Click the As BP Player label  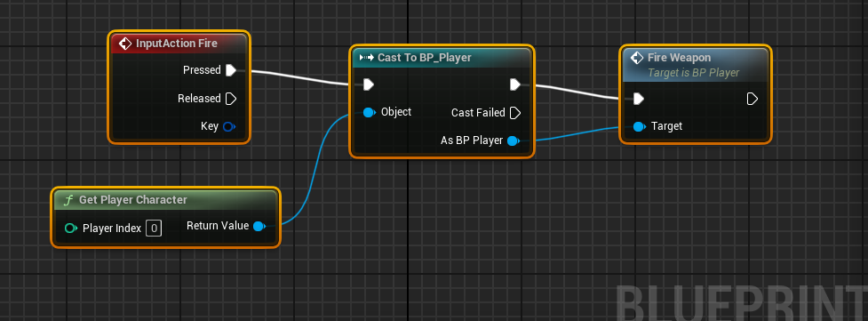pyautogui.click(x=472, y=140)
